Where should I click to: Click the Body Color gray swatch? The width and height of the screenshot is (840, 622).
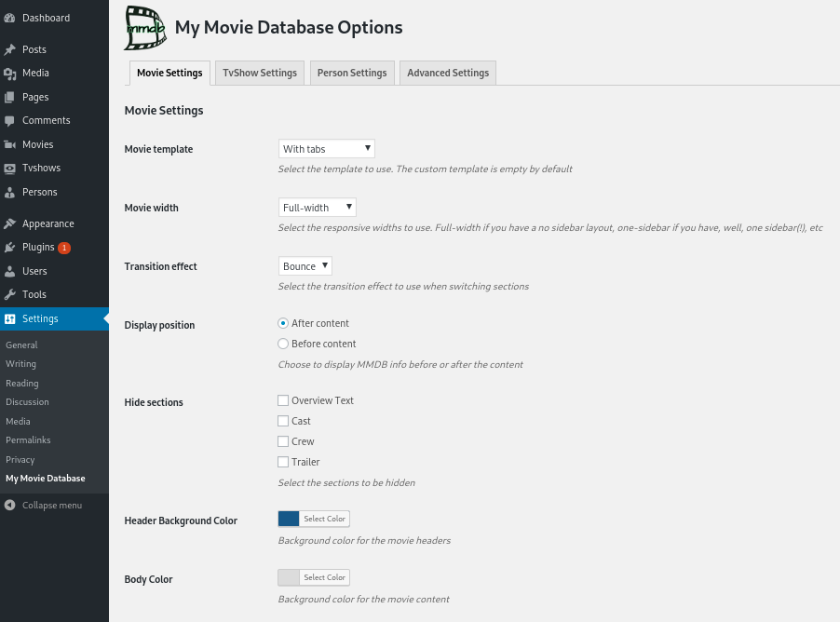click(x=289, y=577)
